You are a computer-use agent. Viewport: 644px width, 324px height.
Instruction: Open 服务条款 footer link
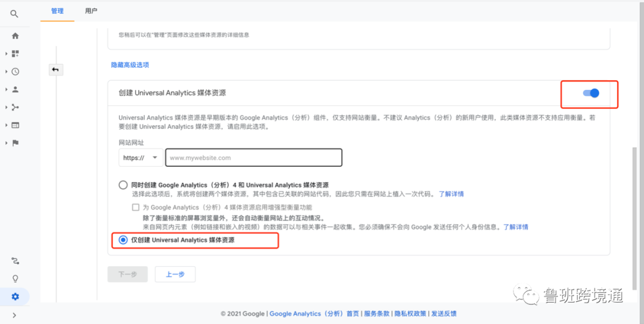coord(377,314)
